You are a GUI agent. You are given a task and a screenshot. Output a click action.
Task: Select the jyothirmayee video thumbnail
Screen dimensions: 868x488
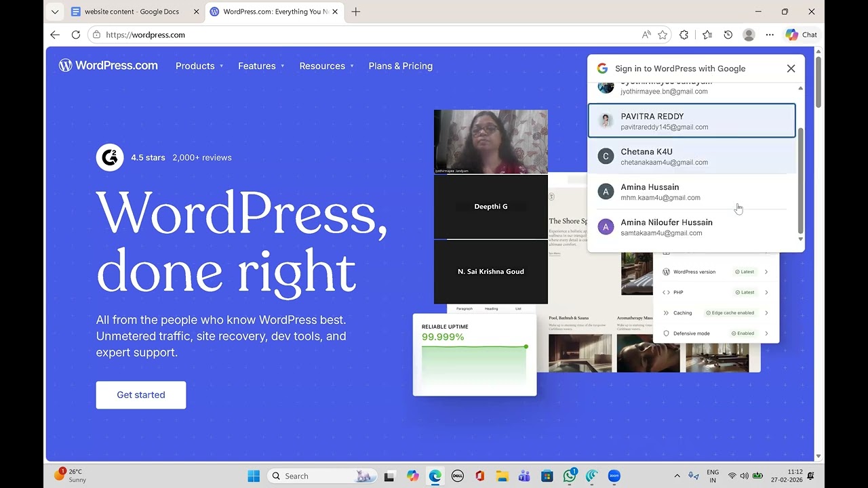coord(491,142)
